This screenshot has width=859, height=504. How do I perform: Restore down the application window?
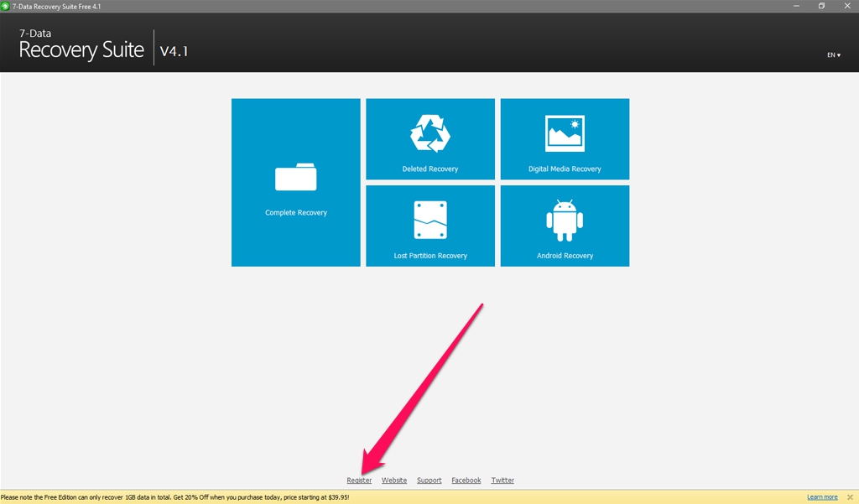tap(821, 6)
